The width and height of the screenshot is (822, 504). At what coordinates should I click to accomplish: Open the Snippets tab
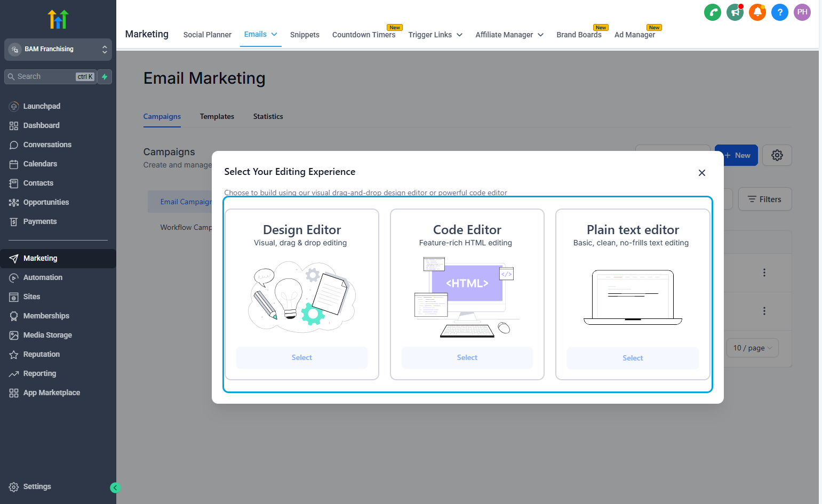pyautogui.click(x=305, y=35)
